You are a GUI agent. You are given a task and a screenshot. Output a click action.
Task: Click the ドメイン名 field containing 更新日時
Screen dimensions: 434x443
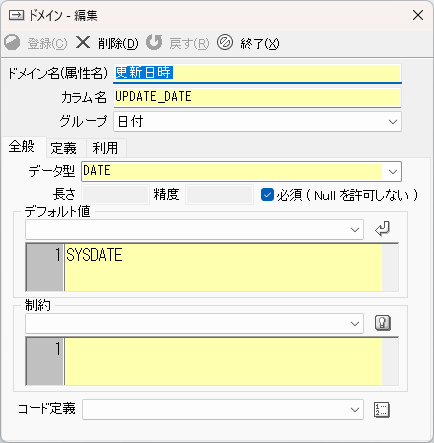[257, 73]
